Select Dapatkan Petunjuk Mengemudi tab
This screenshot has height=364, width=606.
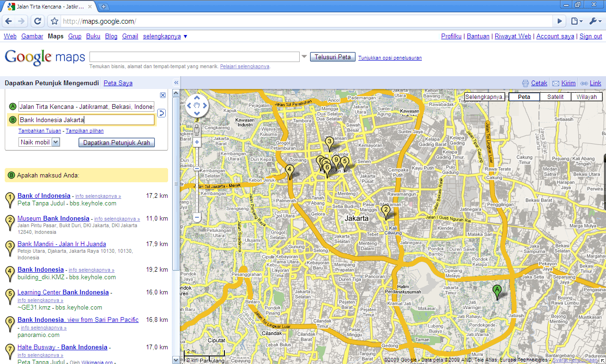pyautogui.click(x=52, y=83)
